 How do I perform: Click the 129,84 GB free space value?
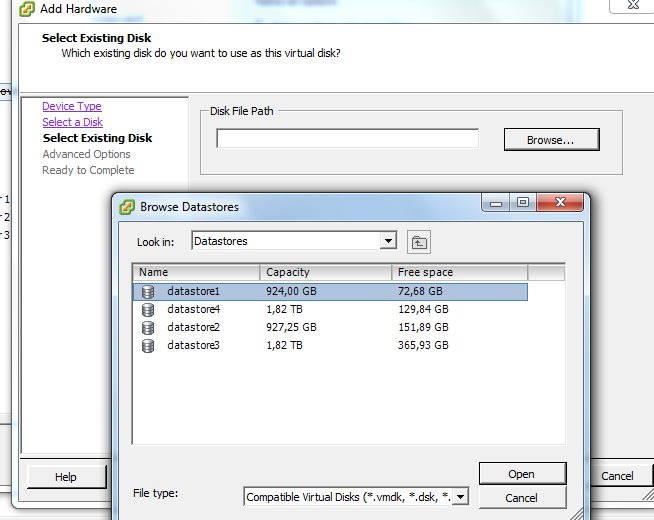click(x=423, y=309)
